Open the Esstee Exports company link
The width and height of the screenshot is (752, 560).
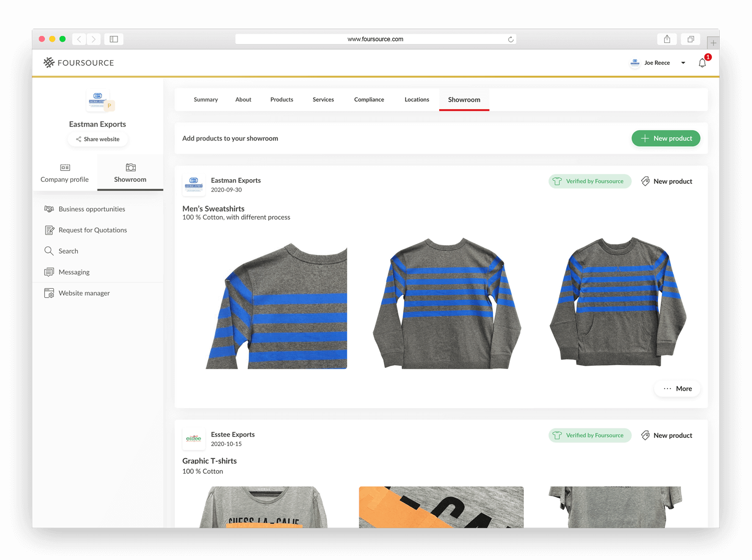232,434
